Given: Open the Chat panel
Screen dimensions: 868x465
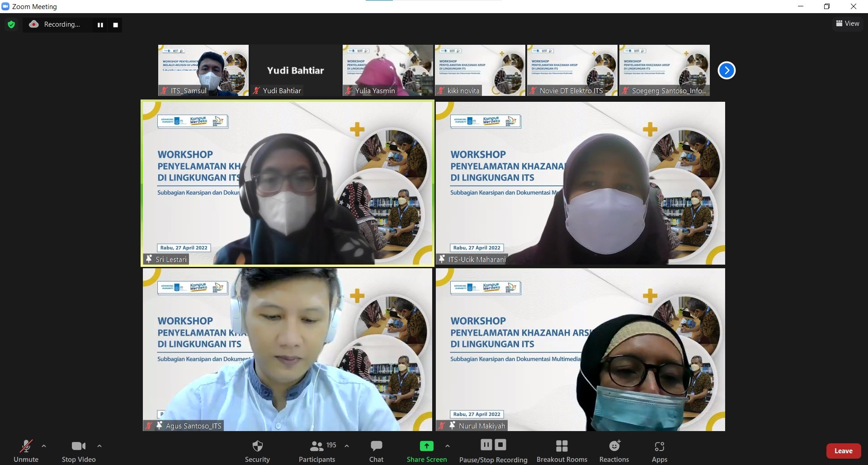Looking at the screenshot, I should click(376, 451).
